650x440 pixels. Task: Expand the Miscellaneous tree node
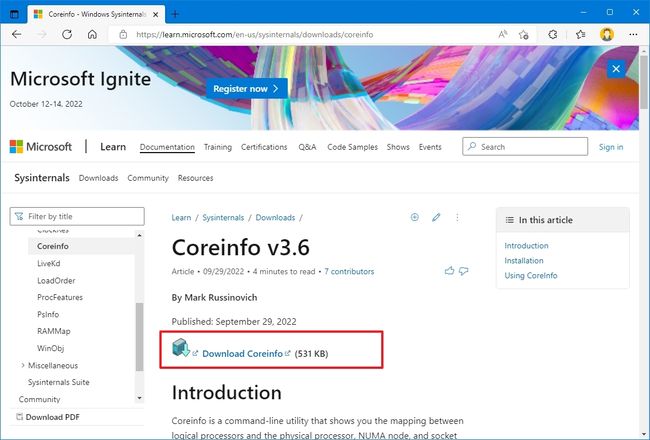23,365
